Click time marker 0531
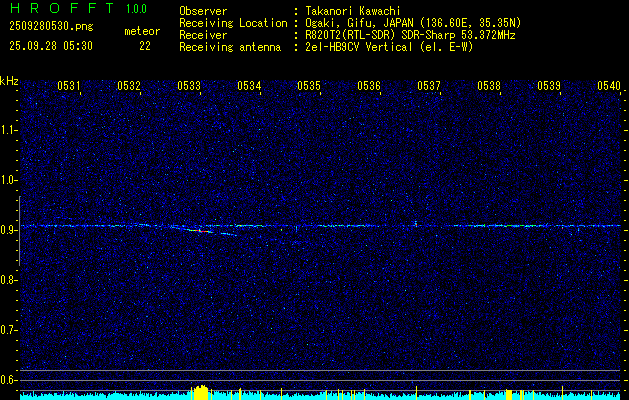The width and height of the screenshot is (629, 400). [x=69, y=86]
